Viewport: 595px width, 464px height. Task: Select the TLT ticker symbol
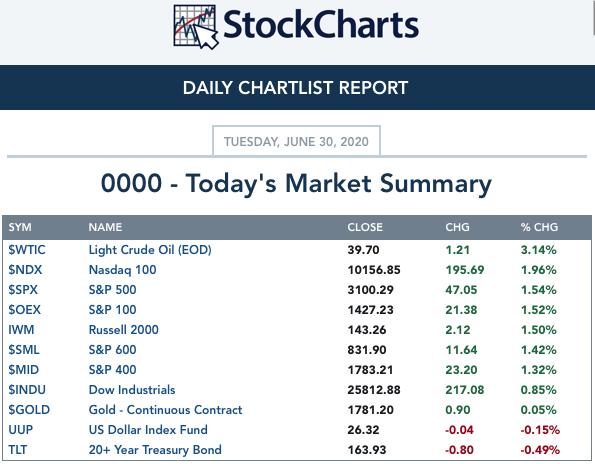coord(18,450)
